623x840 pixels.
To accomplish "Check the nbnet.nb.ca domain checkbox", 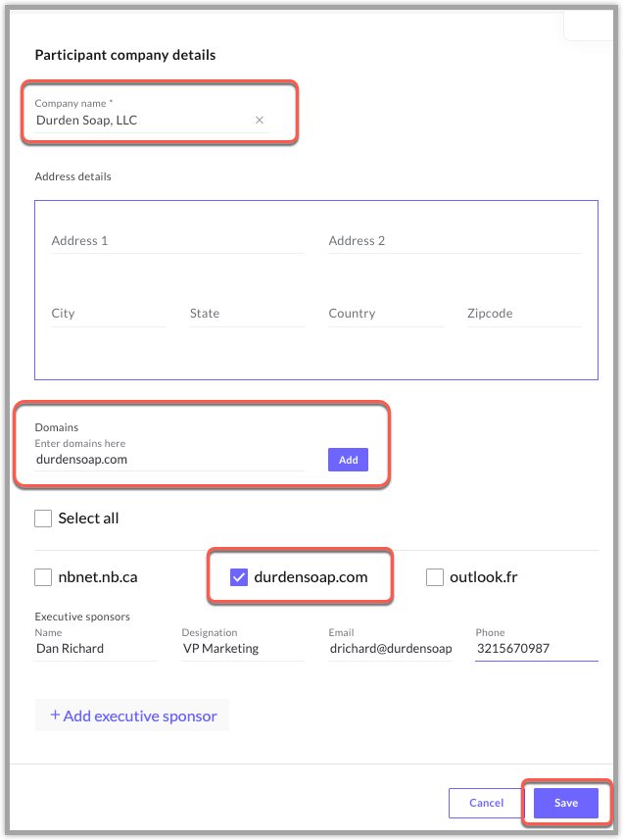I will [43, 577].
